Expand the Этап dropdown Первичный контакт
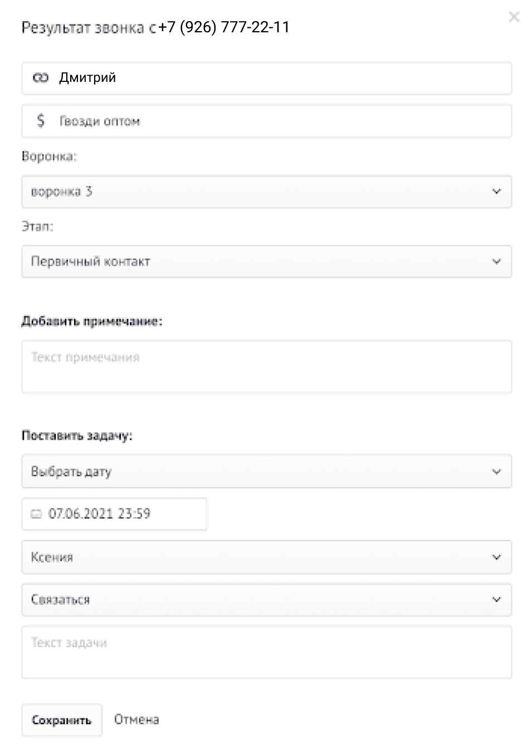The image size is (532, 756). coord(266,262)
